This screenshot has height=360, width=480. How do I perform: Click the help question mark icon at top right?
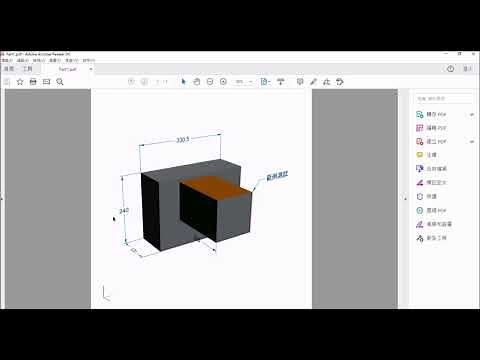point(450,69)
